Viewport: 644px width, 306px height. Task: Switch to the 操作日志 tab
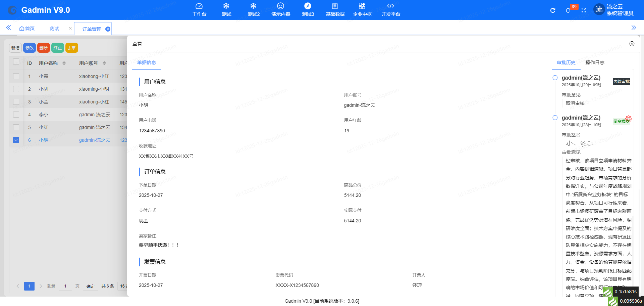pyautogui.click(x=594, y=62)
